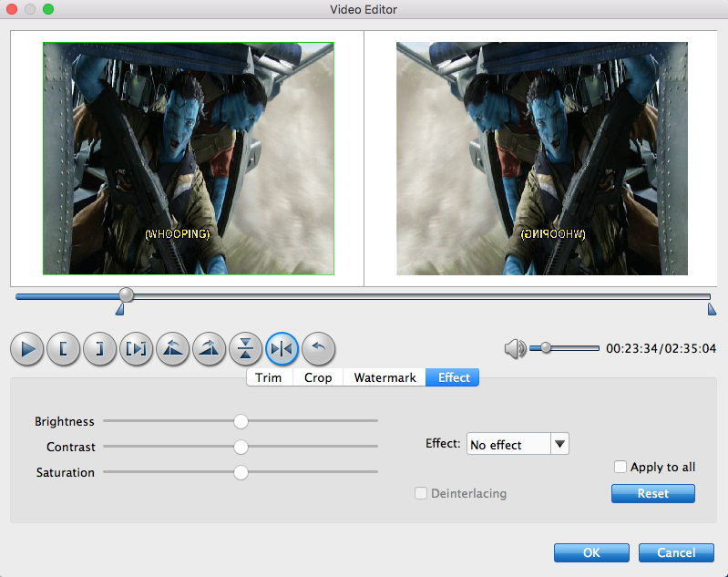
Task: Play the video preview
Action: (x=27, y=349)
